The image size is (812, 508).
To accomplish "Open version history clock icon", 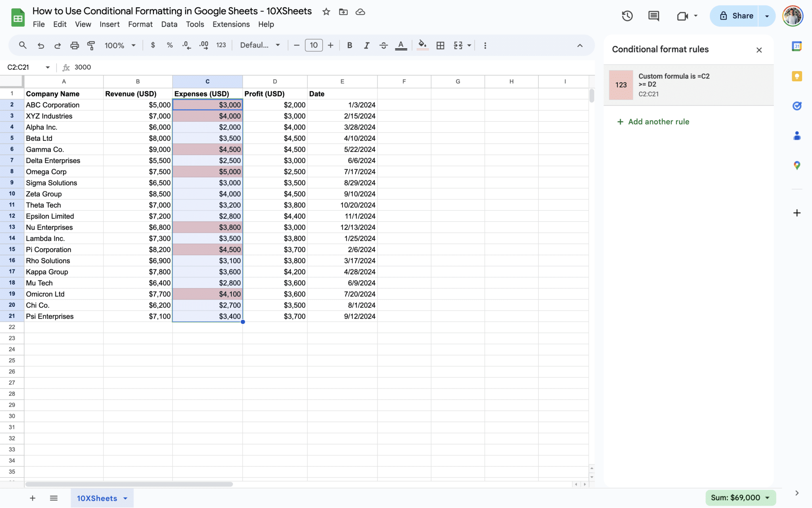I will [x=627, y=16].
